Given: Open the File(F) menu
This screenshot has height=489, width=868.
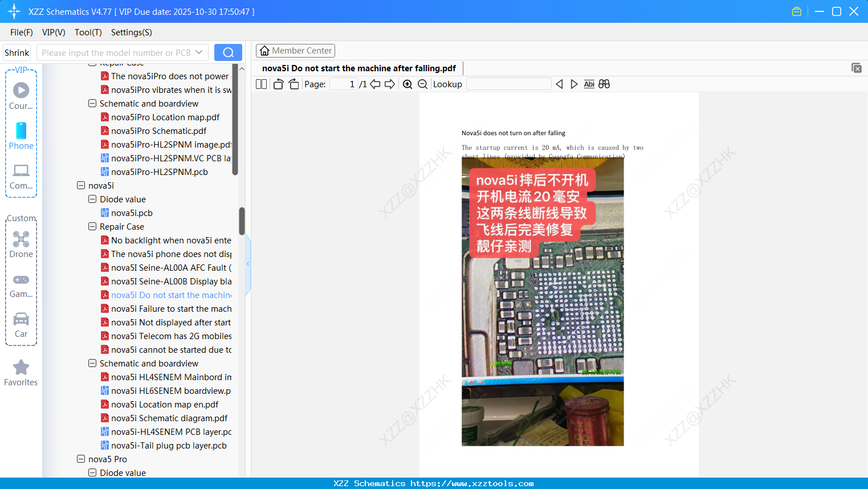Looking at the screenshot, I should click(x=22, y=32).
